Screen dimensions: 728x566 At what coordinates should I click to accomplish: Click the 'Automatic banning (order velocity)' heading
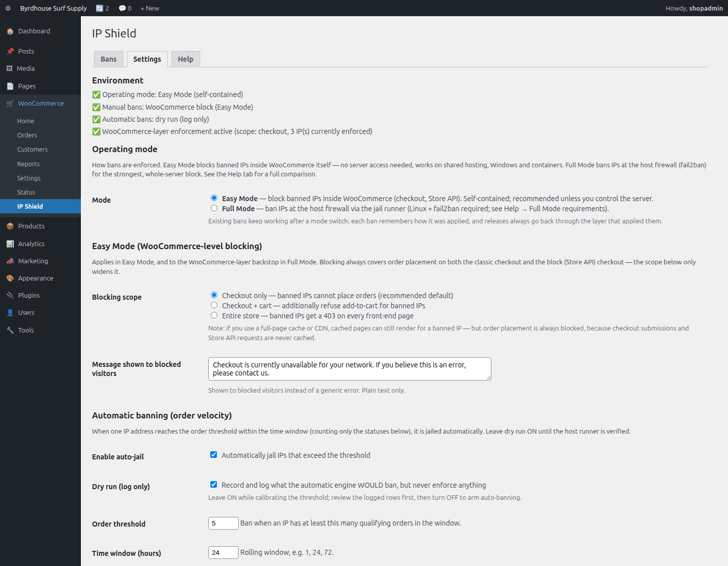click(162, 415)
